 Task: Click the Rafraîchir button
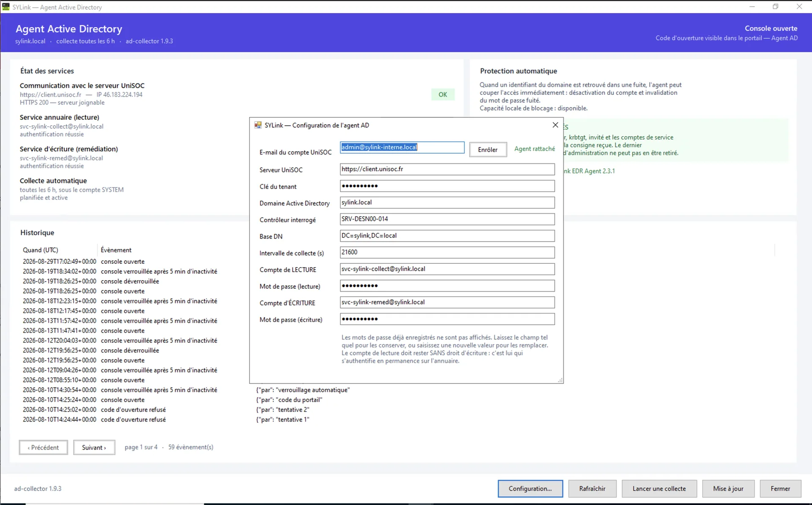pos(592,488)
